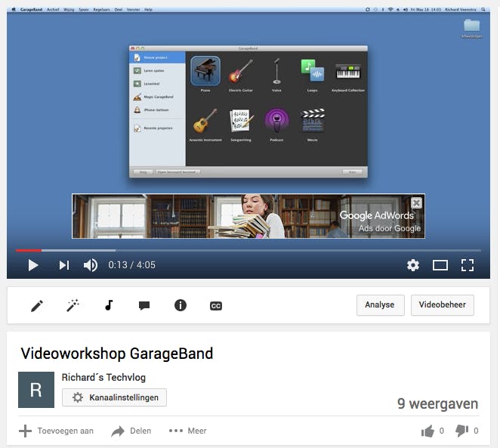Open the Spoor menu
The height and width of the screenshot is (448, 500).
coord(84,10)
